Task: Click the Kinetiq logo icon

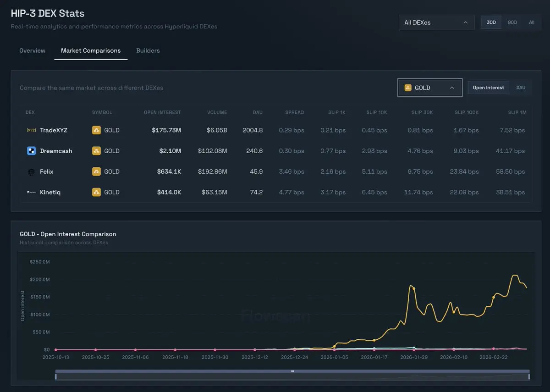Action: pyautogui.click(x=31, y=193)
